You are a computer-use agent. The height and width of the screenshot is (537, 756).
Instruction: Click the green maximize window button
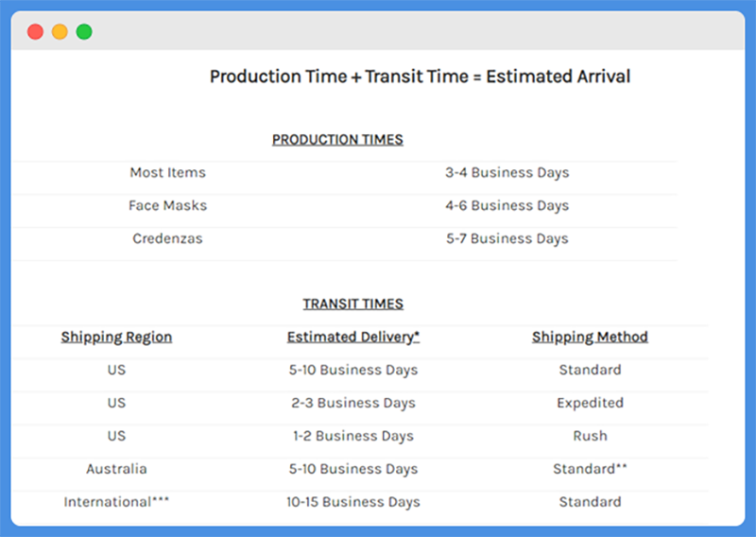click(84, 32)
